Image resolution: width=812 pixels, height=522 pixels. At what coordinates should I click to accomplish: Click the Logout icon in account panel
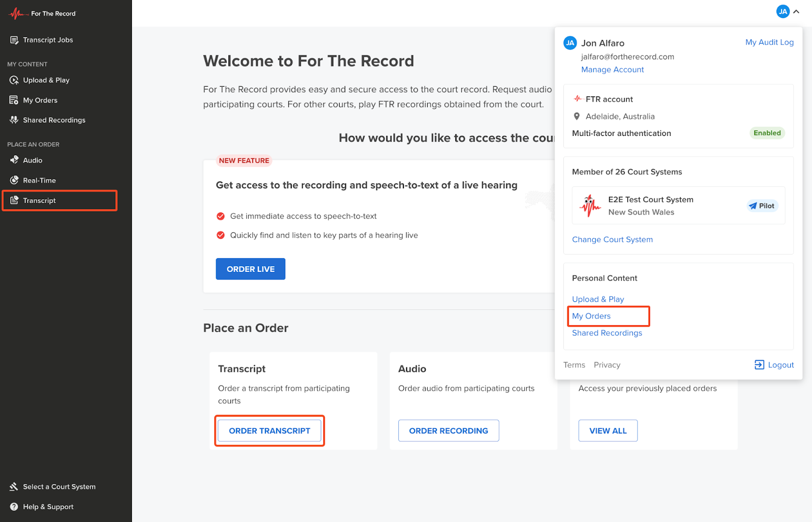(x=759, y=365)
